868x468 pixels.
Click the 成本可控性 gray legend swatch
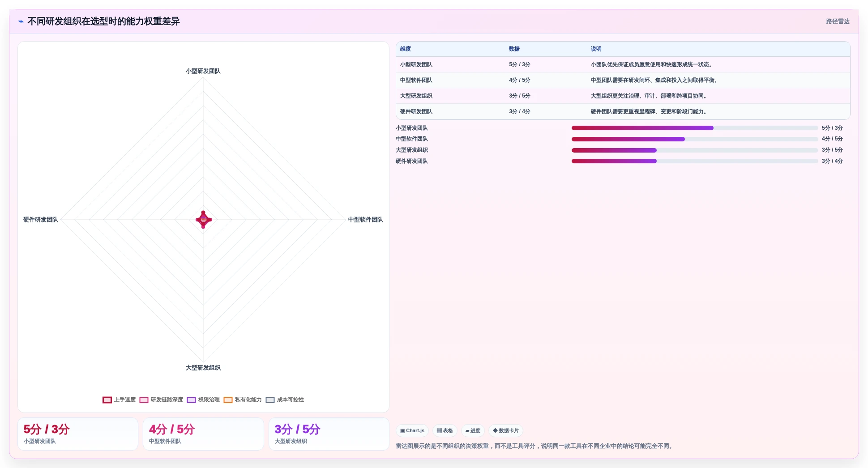tap(270, 400)
